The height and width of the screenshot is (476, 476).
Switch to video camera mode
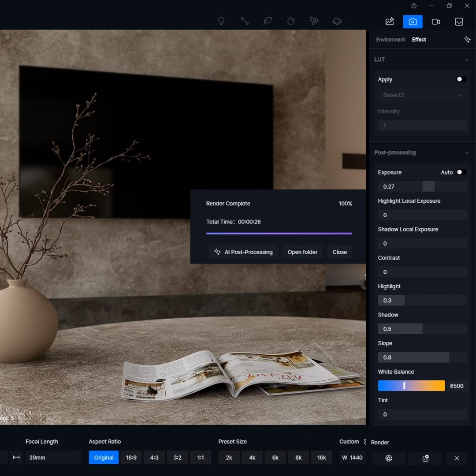pyautogui.click(x=436, y=22)
